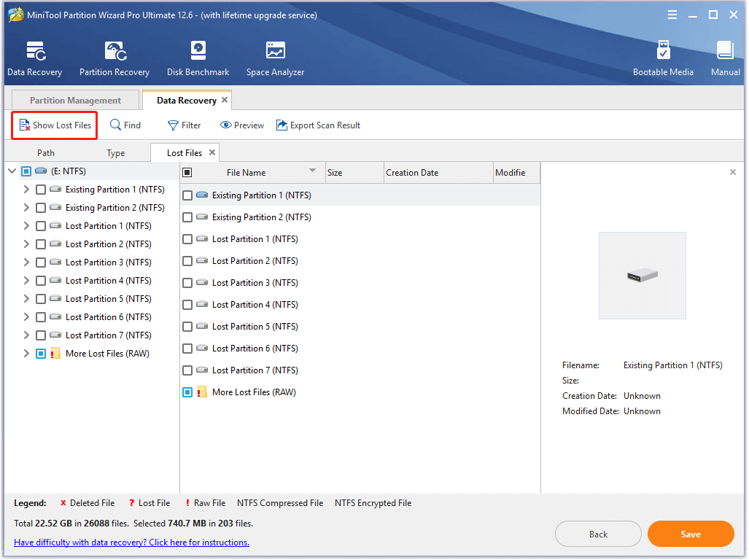Open the File Name column dropdown
This screenshot has height=560, width=749.
[x=314, y=172]
